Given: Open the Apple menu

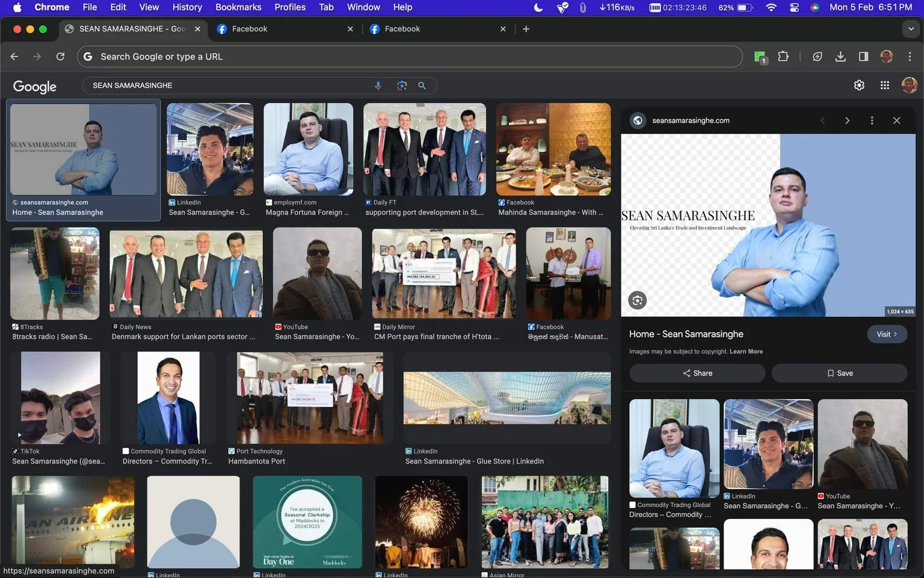Looking at the screenshot, I should [x=17, y=7].
